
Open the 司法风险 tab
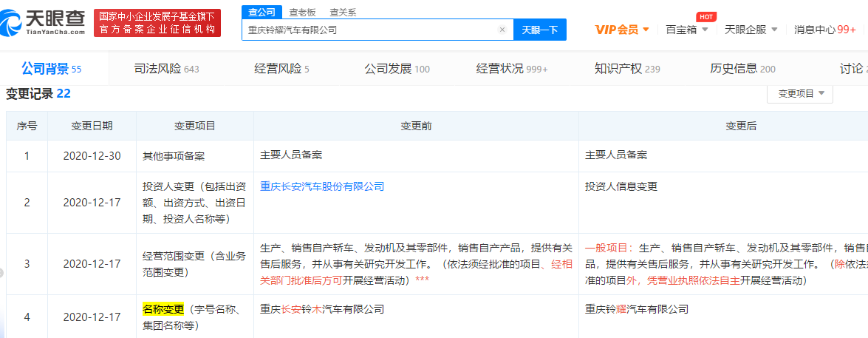click(167, 69)
